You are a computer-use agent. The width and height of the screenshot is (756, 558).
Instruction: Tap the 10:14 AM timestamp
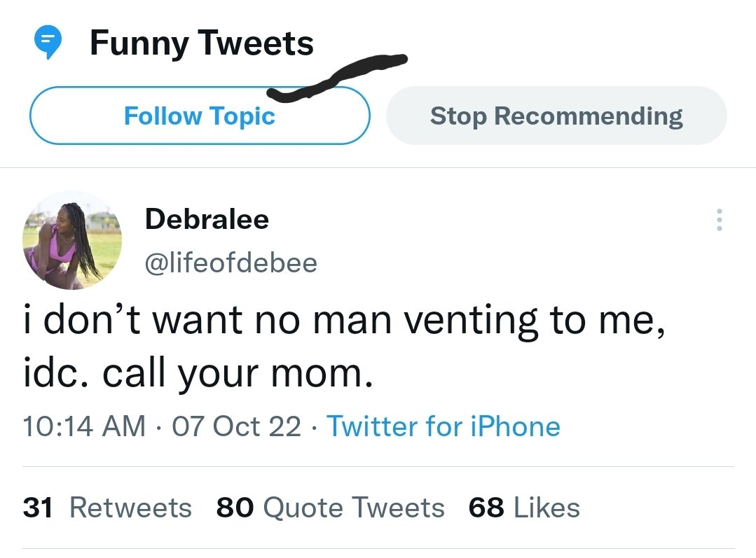click(84, 426)
